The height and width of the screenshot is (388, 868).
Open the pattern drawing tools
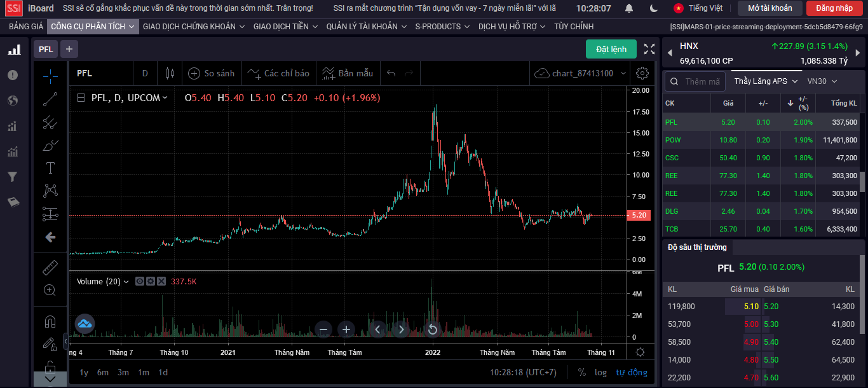pos(50,191)
